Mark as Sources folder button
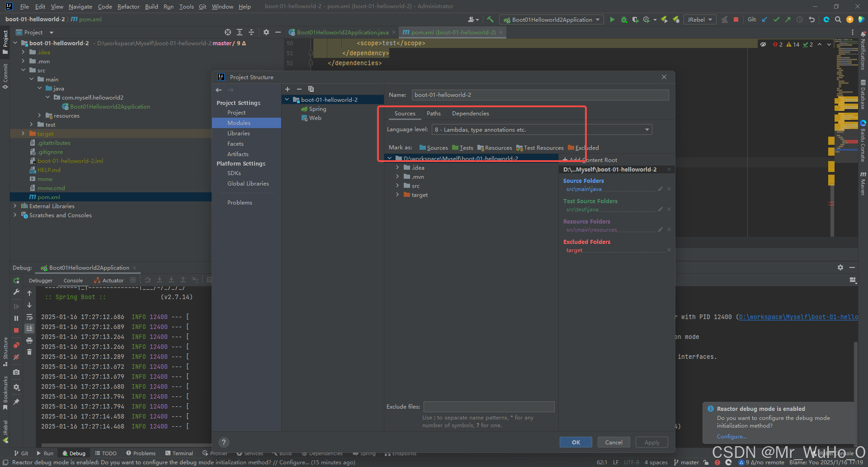Screen dimensions: 868x467 click(x=434, y=148)
